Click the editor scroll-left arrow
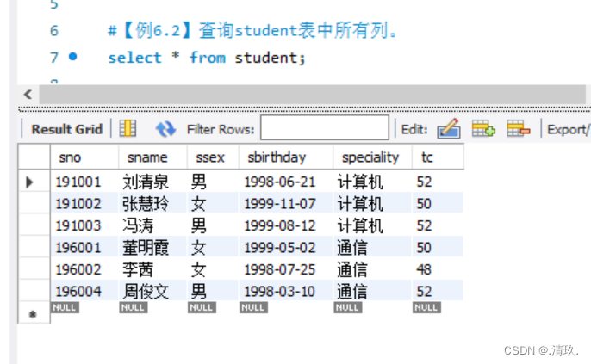The width and height of the screenshot is (591, 364). (28, 94)
